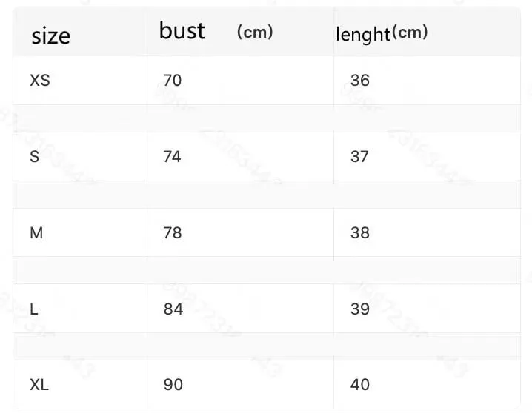Click length value 40

click(x=360, y=385)
